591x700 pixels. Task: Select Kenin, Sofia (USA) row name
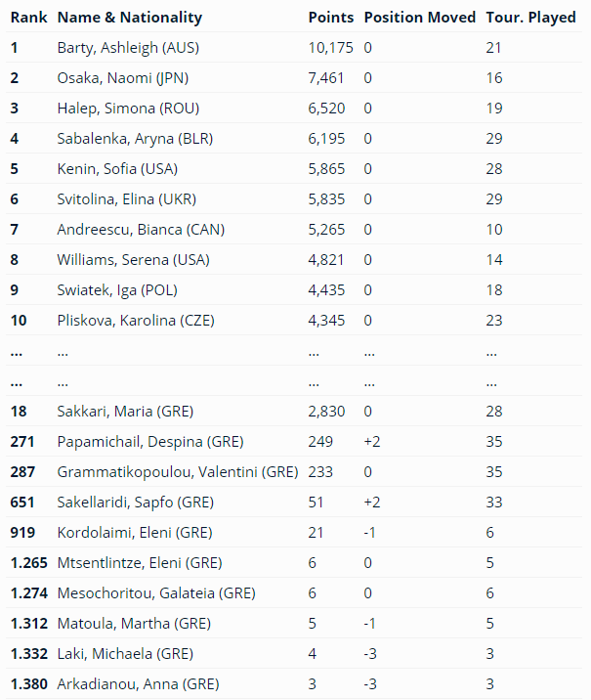click(117, 168)
